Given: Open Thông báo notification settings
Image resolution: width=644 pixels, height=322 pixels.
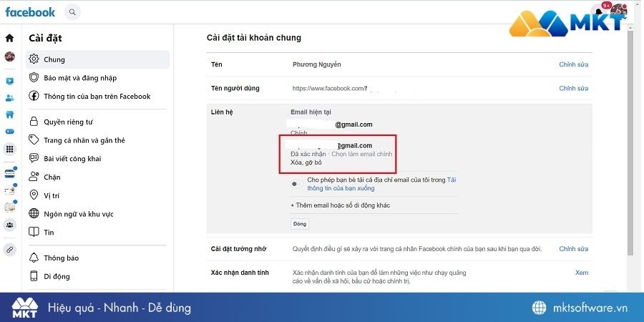Looking at the screenshot, I should click(x=97, y=258).
